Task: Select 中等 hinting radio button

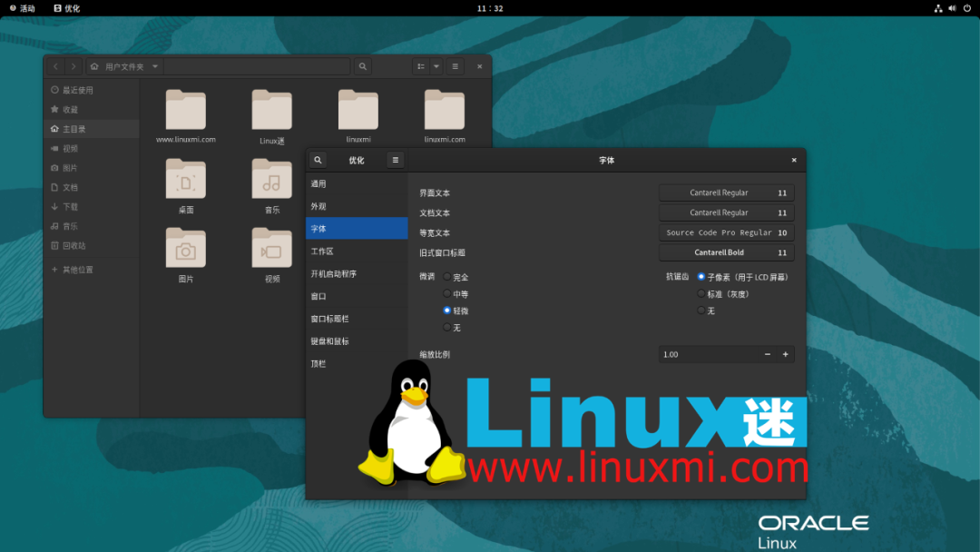Action: coord(446,293)
